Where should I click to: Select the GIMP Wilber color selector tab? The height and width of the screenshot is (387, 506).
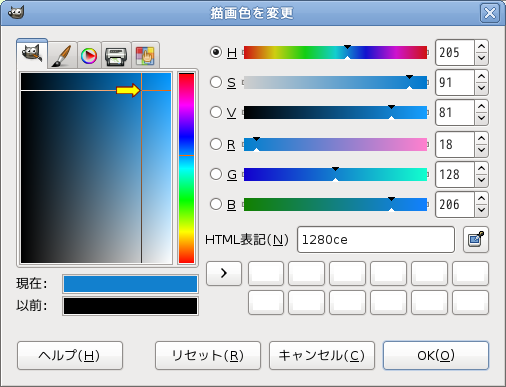32,53
